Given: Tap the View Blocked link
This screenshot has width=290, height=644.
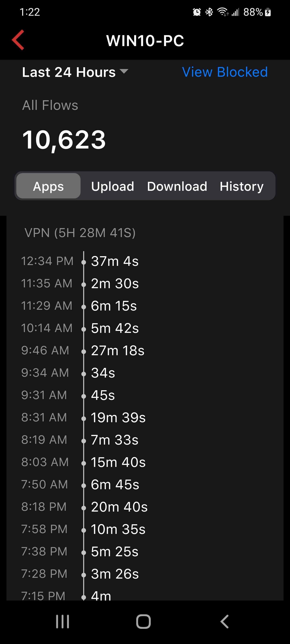Looking at the screenshot, I should point(225,72).
